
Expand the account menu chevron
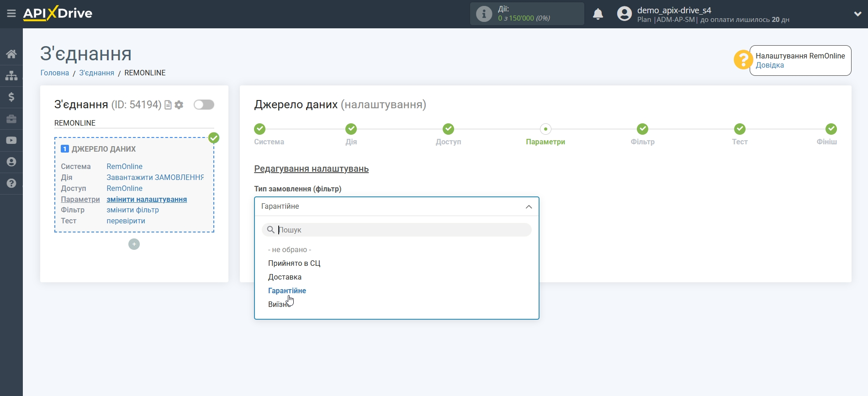tap(857, 14)
